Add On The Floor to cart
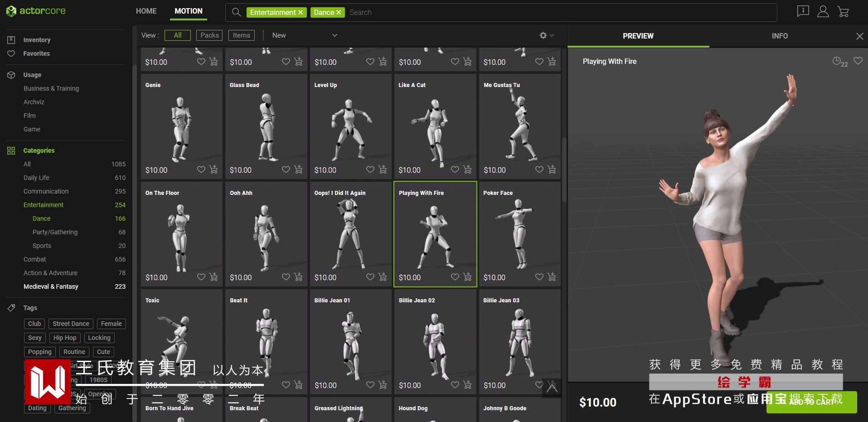868x422 pixels. [213, 277]
